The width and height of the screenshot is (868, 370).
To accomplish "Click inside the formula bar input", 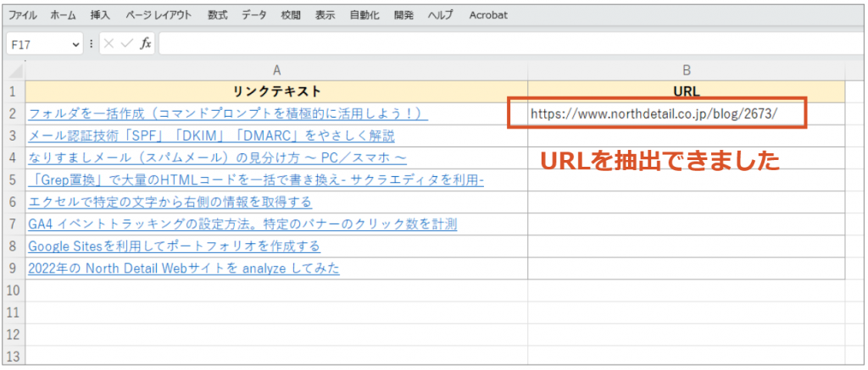I will click(513, 44).
